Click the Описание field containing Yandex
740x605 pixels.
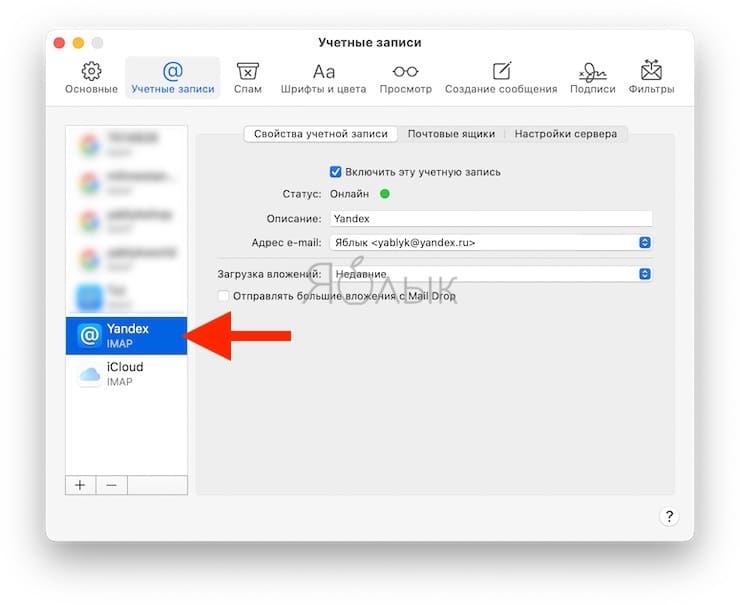(491, 218)
